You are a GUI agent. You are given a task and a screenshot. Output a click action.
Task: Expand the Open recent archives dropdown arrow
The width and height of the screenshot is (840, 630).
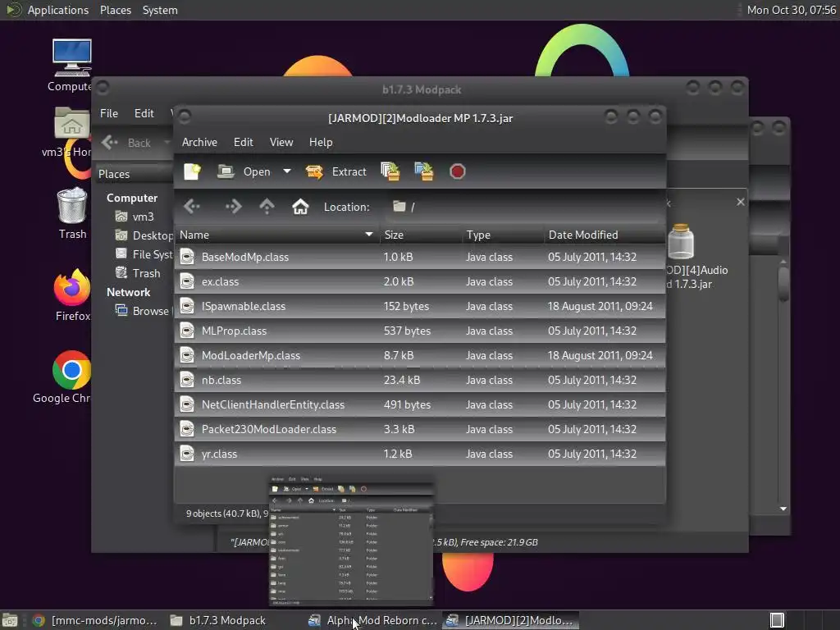(x=287, y=171)
